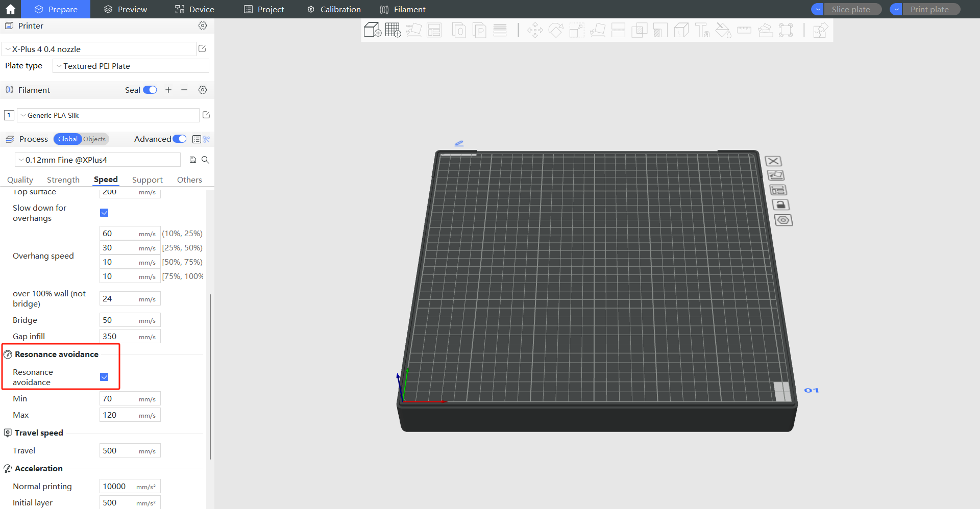The height and width of the screenshot is (509, 980).
Task: Close plate using X icon beside bed
Action: click(x=773, y=161)
